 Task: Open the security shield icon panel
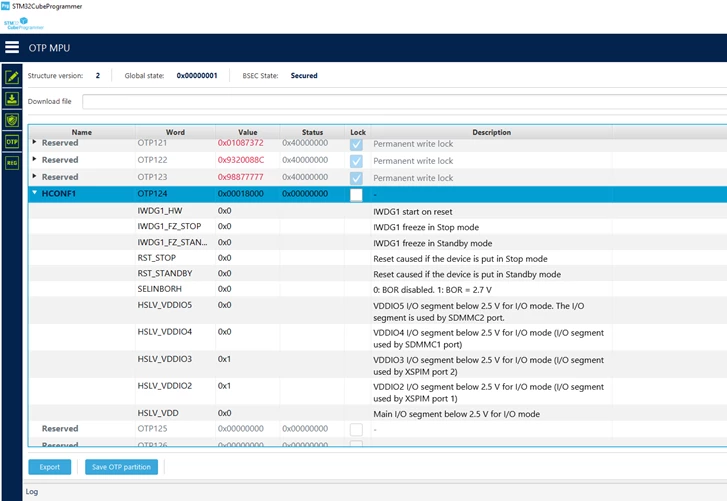[12, 120]
